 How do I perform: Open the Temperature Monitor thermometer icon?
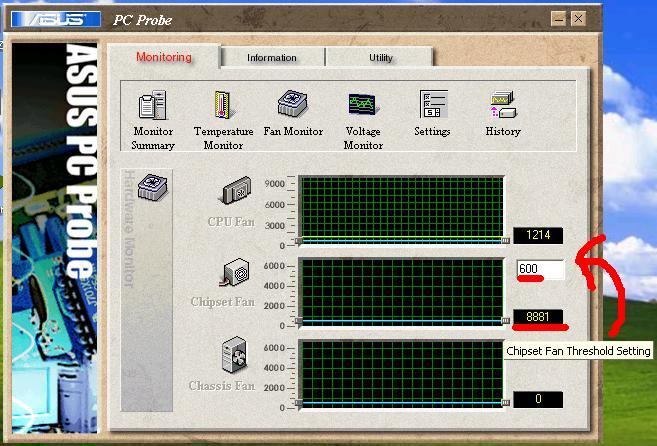coord(223,105)
